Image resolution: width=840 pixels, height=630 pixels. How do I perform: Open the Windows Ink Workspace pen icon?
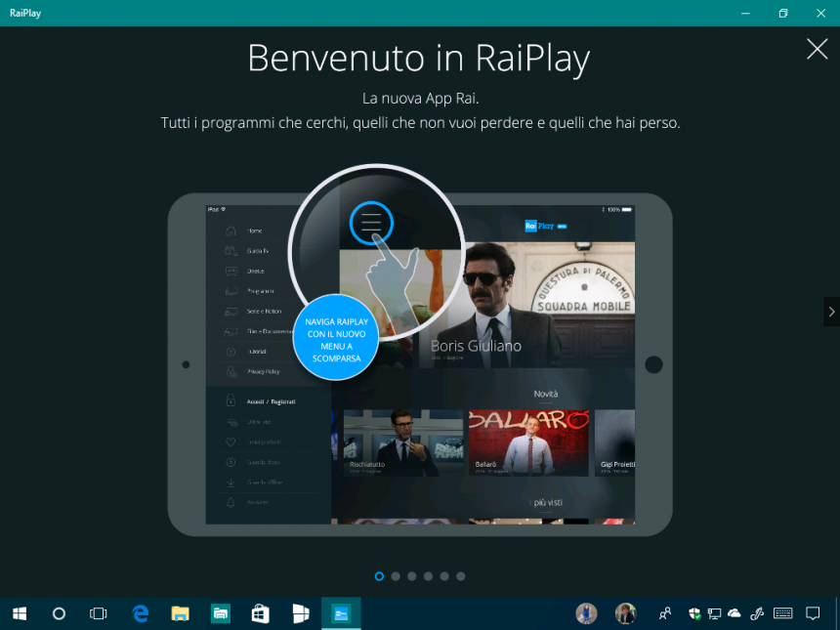pos(756,613)
